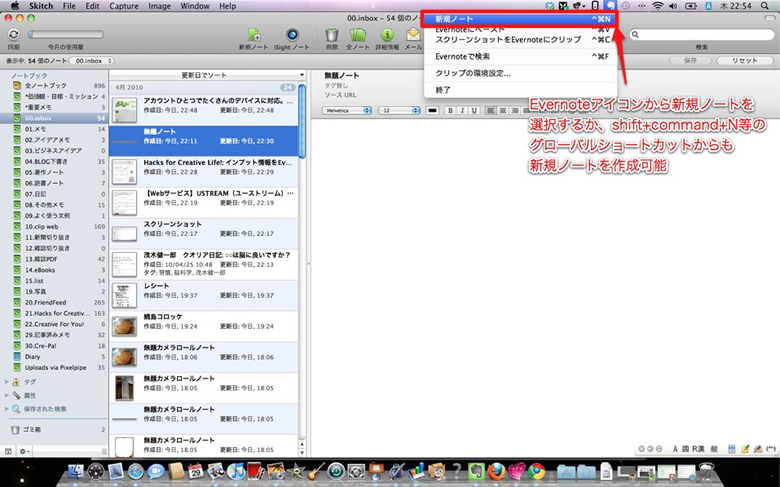Viewport: 780px width, 487px height.
Task: Open the Skitch menu in the menu bar
Action: [41, 6]
